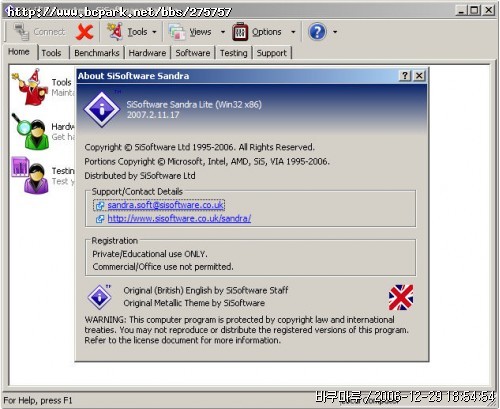Click 'Original (British) English by SiSoftware Staff' text
The image size is (500, 409).
[206, 291]
